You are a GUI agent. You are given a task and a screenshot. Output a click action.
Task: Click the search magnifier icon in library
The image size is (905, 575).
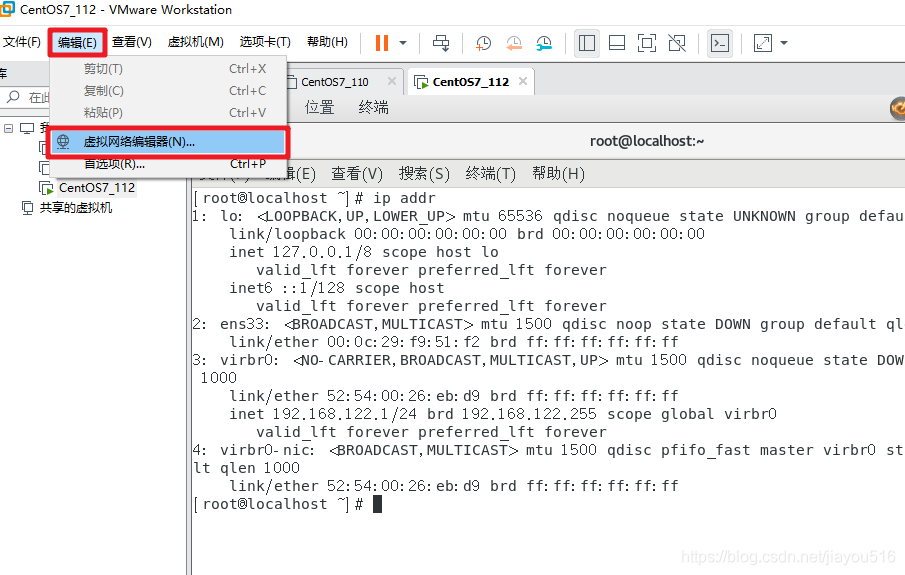tap(13, 97)
